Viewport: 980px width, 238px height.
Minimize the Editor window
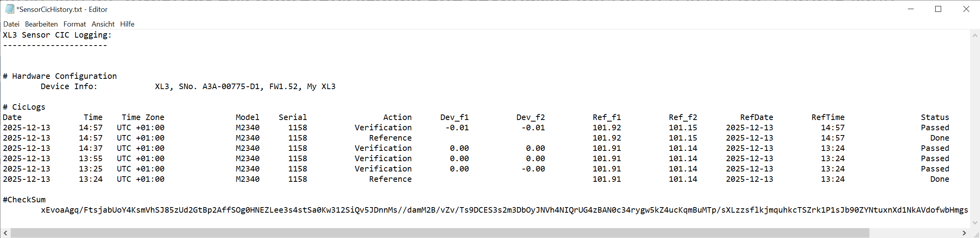[911, 9]
